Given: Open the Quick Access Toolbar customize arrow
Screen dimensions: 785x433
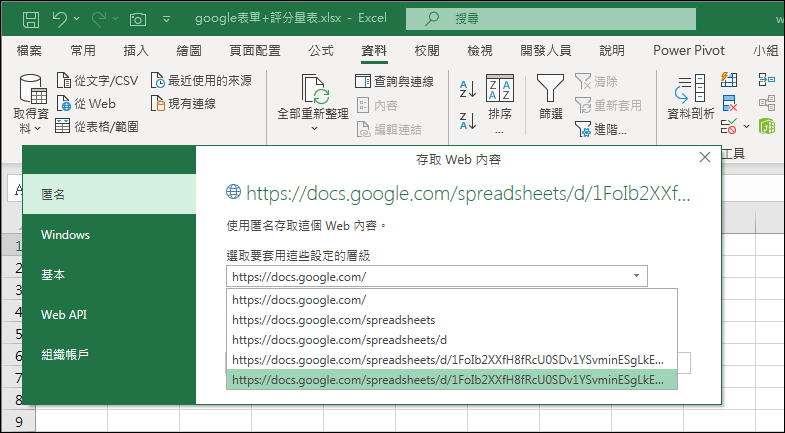Looking at the screenshot, I should click(x=166, y=19).
